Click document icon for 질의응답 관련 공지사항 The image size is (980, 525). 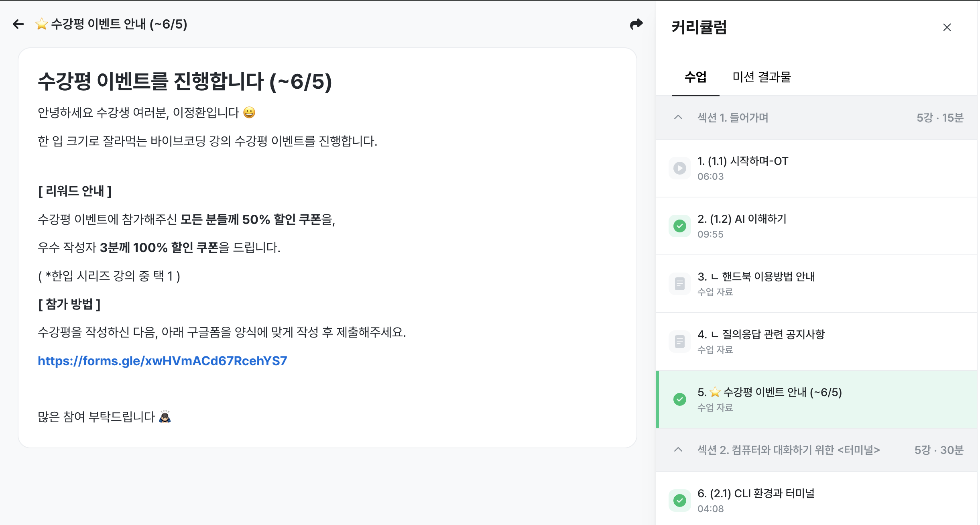[680, 342]
